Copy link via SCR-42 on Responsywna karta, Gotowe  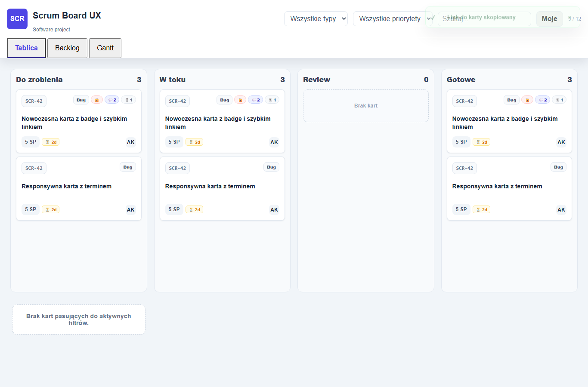point(464,168)
